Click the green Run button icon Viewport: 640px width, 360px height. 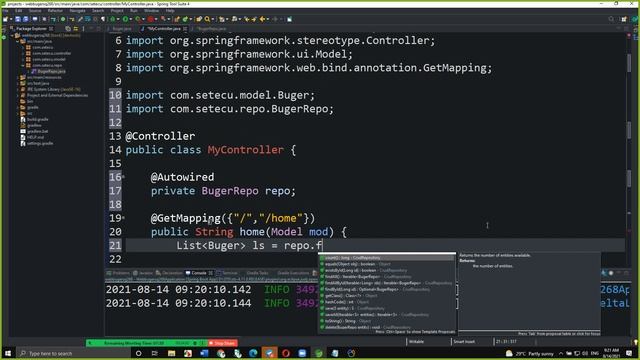(125, 19)
